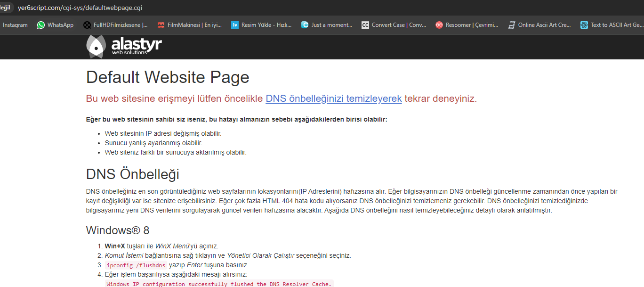Click the 'Windows® 8' section heading

pyautogui.click(x=118, y=230)
